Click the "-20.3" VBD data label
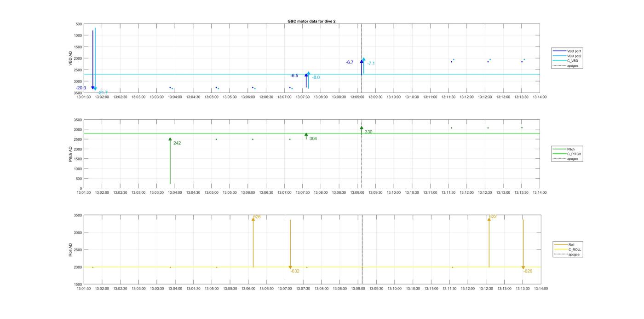This screenshot has height=319, width=644. click(x=81, y=88)
